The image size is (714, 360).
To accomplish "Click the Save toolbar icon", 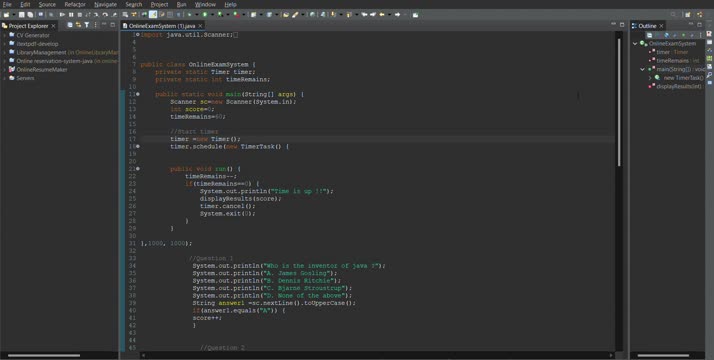I will (x=21, y=15).
